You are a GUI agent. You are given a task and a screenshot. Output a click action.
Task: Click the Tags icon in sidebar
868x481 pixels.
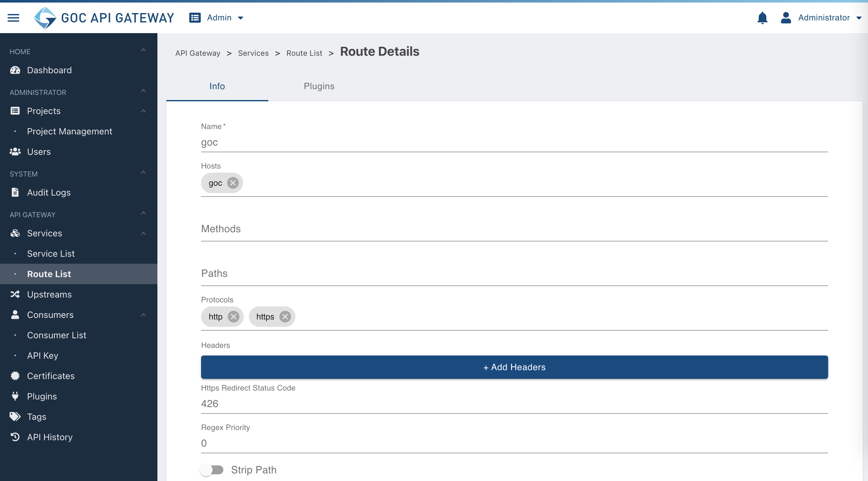15,416
